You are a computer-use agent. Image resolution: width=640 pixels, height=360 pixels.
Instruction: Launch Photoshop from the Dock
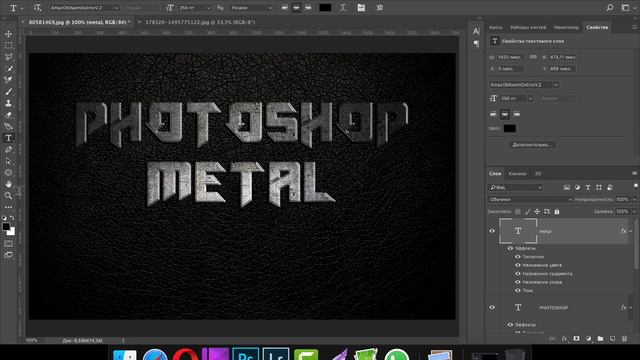(x=246, y=354)
